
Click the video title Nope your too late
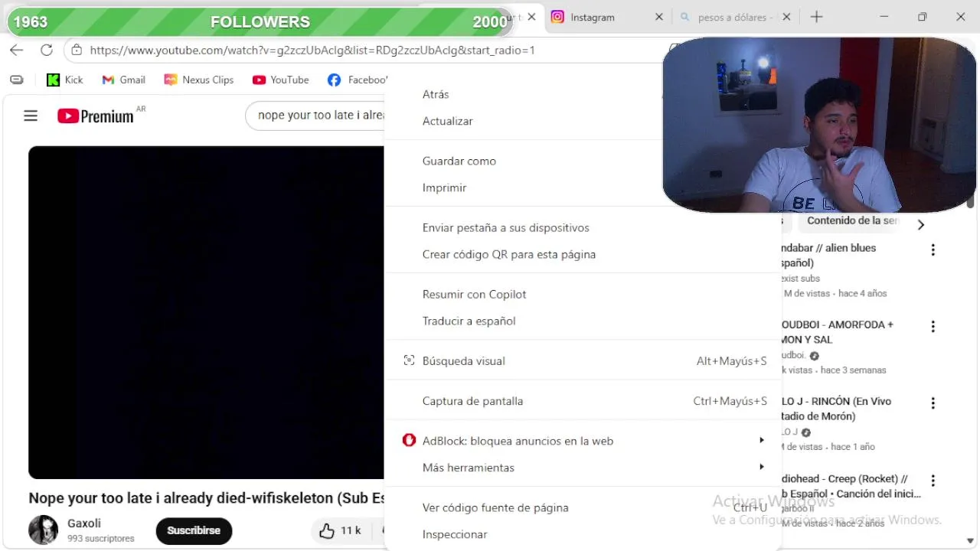coord(206,498)
